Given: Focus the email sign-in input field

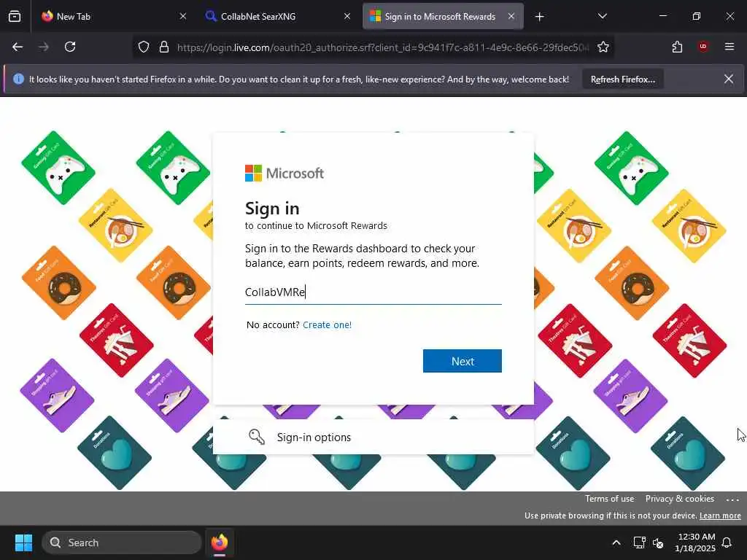Looking at the screenshot, I should [373, 292].
